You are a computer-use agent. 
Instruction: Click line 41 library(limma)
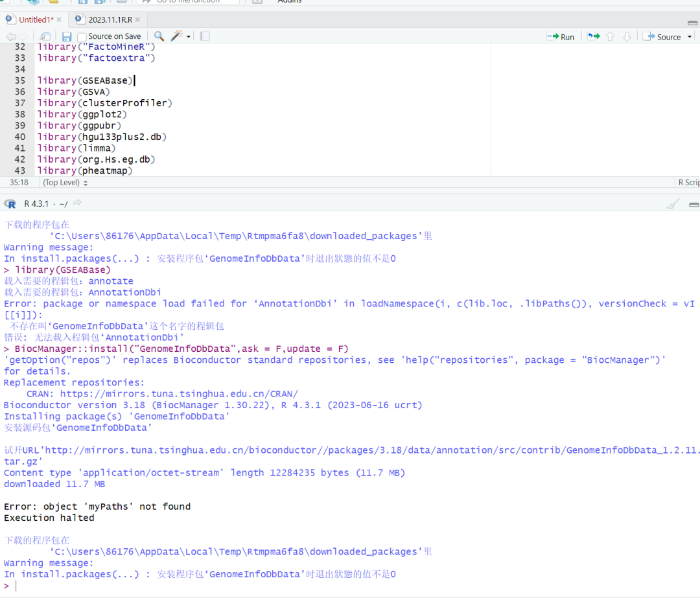point(76,148)
